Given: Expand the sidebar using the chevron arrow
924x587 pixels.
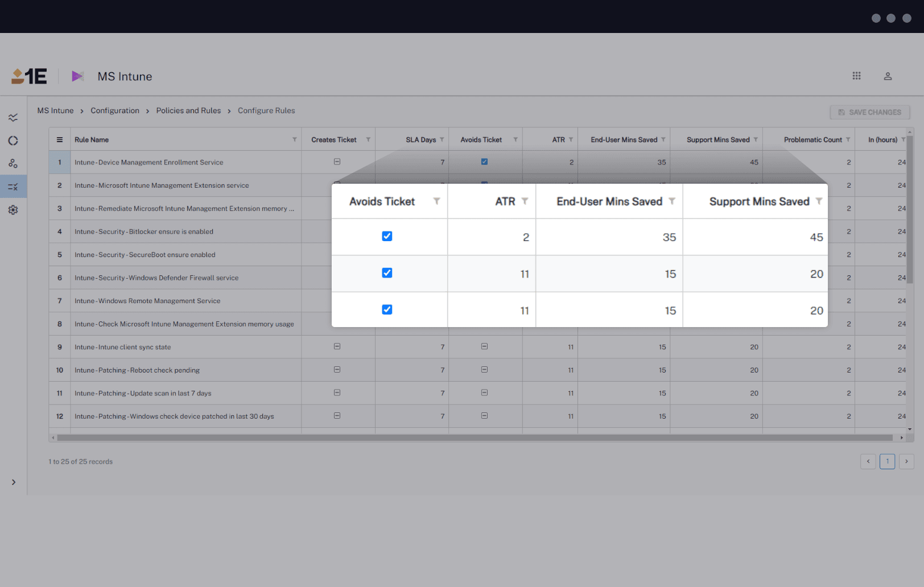Looking at the screenshot, I should point(14,482).
